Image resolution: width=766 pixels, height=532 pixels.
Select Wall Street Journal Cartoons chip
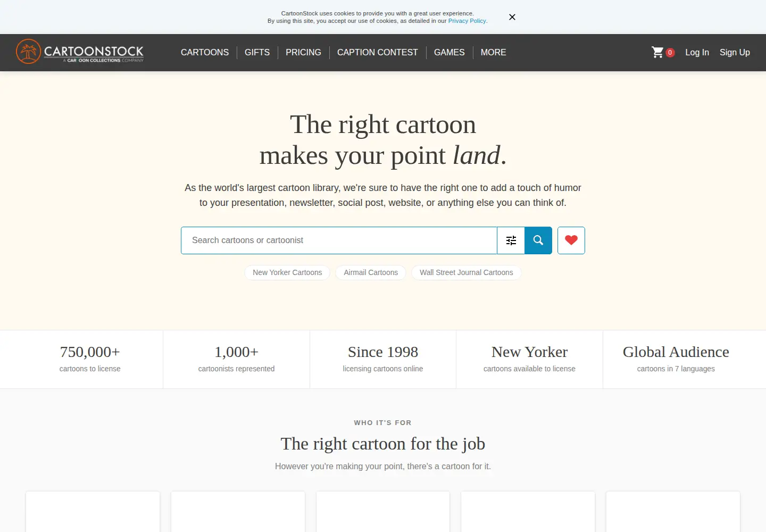click(x=467, y=272)
